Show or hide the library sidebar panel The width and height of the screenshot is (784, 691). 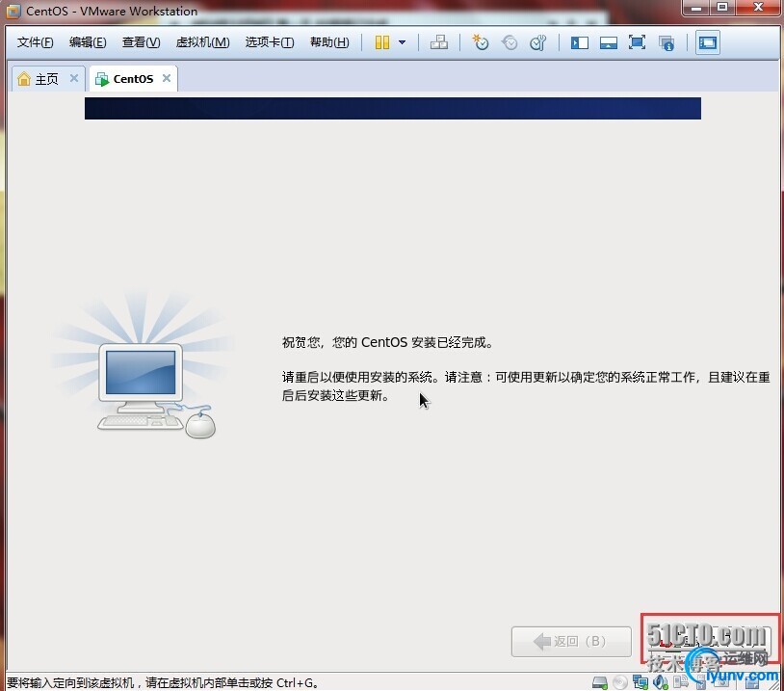click(580, 42)
